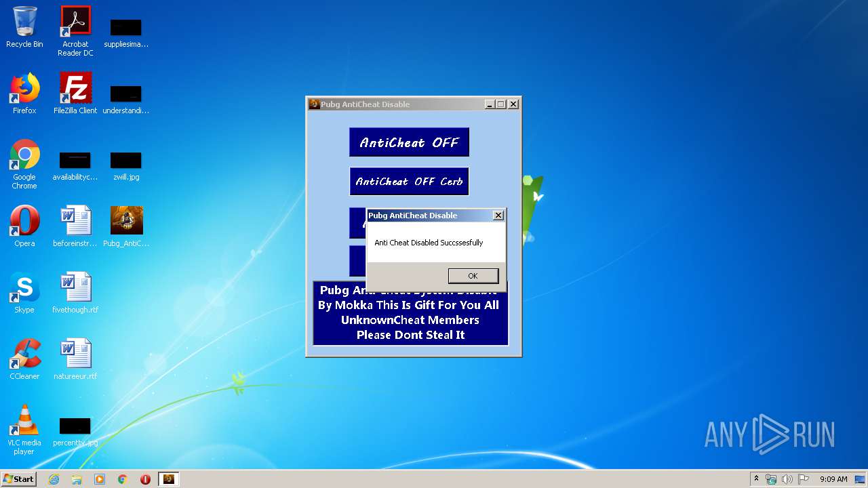Viewport: 868px width, 488px height.
Task: Select the percentty.jpg file icon
Action: (x=75, y=432)
